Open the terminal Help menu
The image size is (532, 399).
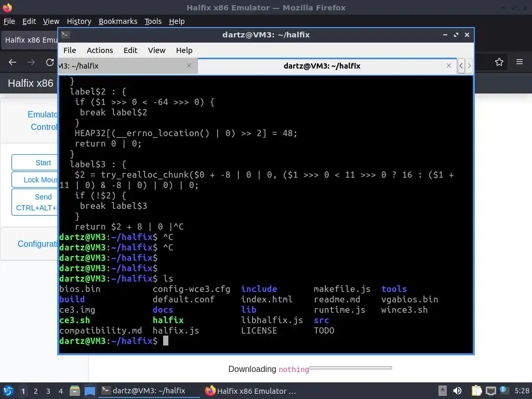(x=184, y=50)
